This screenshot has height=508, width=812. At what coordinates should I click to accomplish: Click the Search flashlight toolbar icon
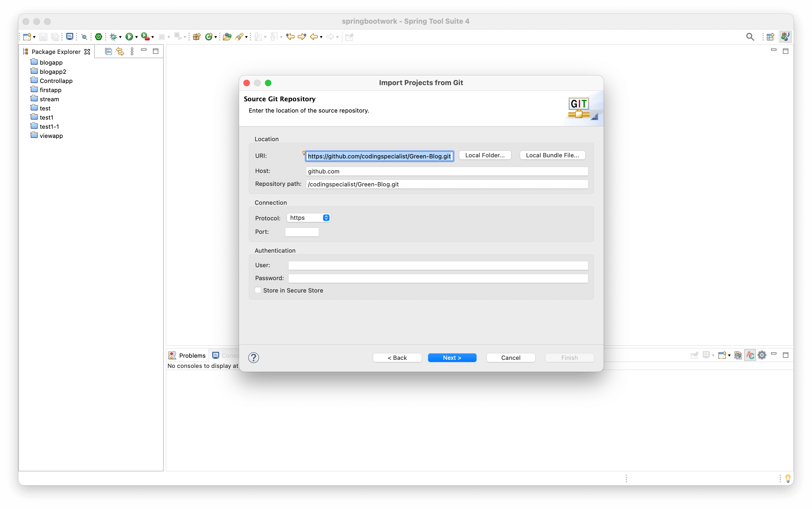[x=239, y=37]
